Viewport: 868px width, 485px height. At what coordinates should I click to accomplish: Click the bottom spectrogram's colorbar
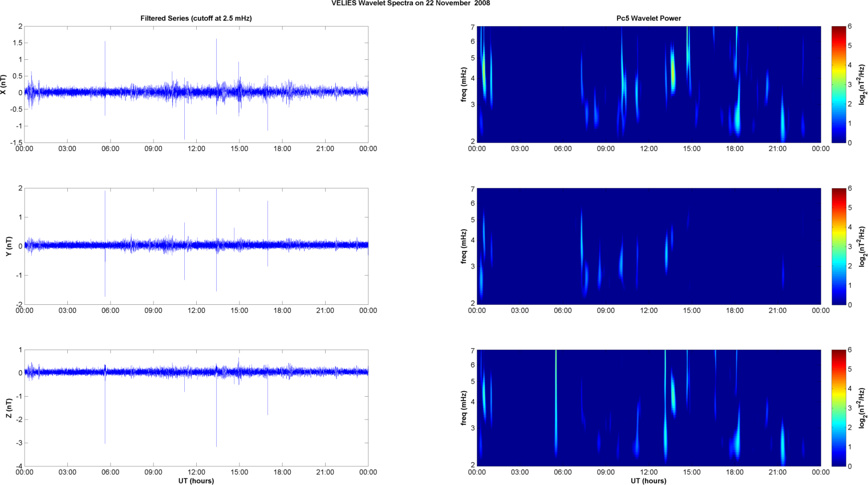[838, 408]
